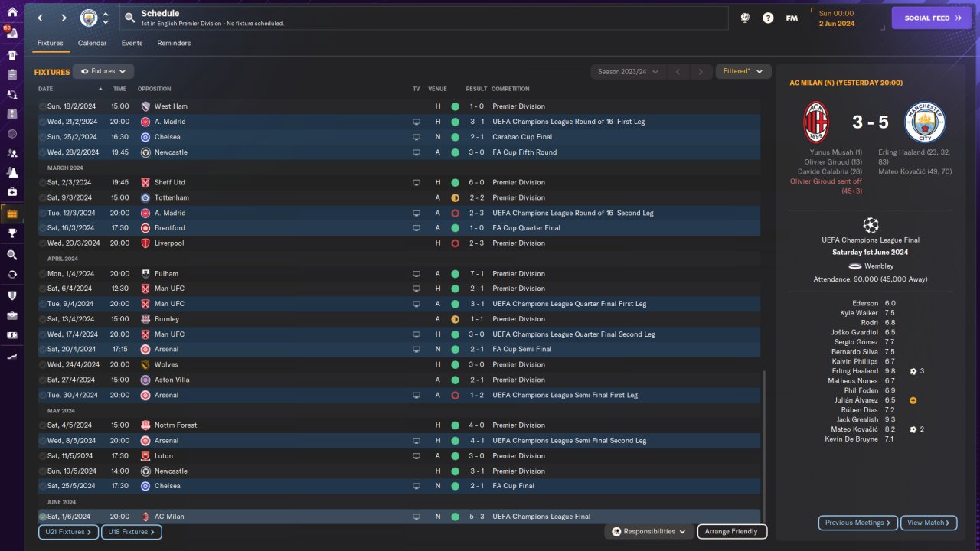The width and height of the screenshot is (980, 551).
Task: Open Scouting magnifier icon in sidebar
Action: click(x=11, y=255)
